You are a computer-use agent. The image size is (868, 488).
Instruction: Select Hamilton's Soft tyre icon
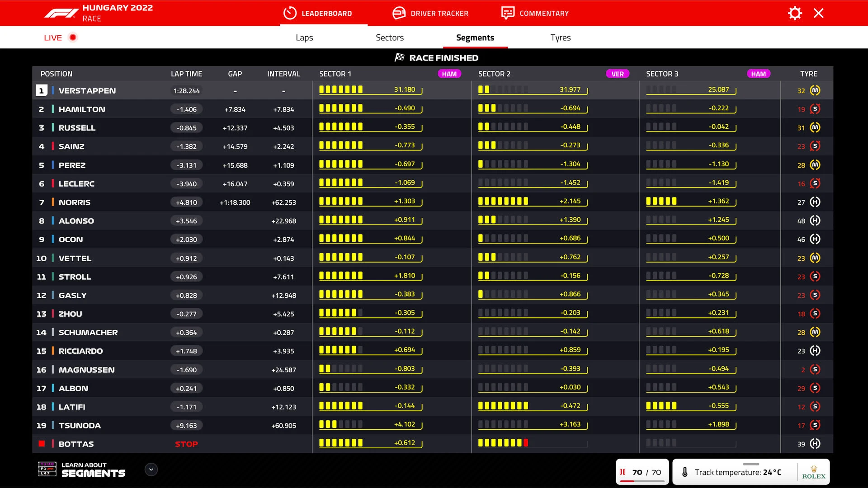pyautogui.click(x=816, y=109)
